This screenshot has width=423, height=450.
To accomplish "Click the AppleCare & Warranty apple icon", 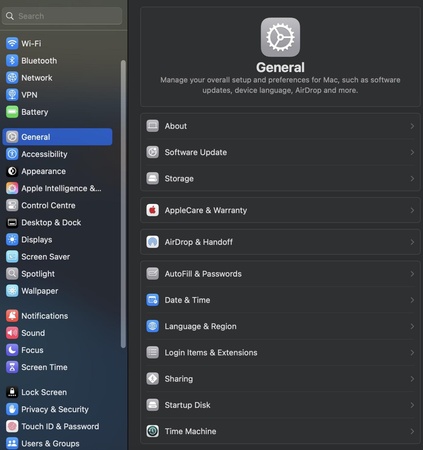I will pyautogui.click(x=153, y=210).
